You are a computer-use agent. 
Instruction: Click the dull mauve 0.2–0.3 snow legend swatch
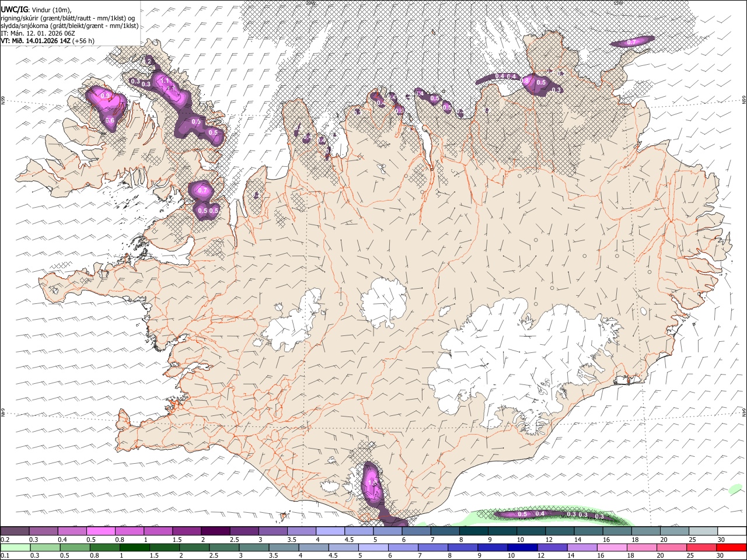(15, 531)
